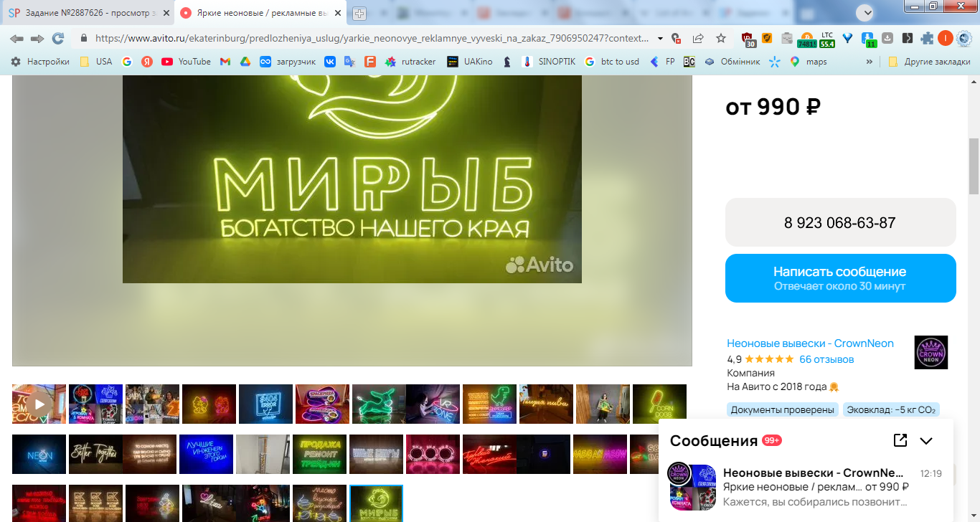Open the USA bookmarks folder

(96, 62)
